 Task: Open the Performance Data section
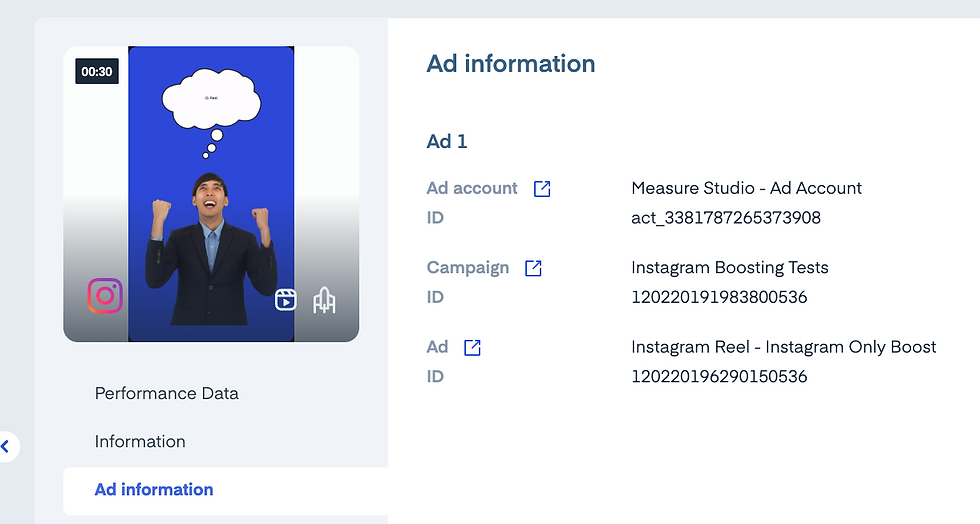(x=167, y=393)
